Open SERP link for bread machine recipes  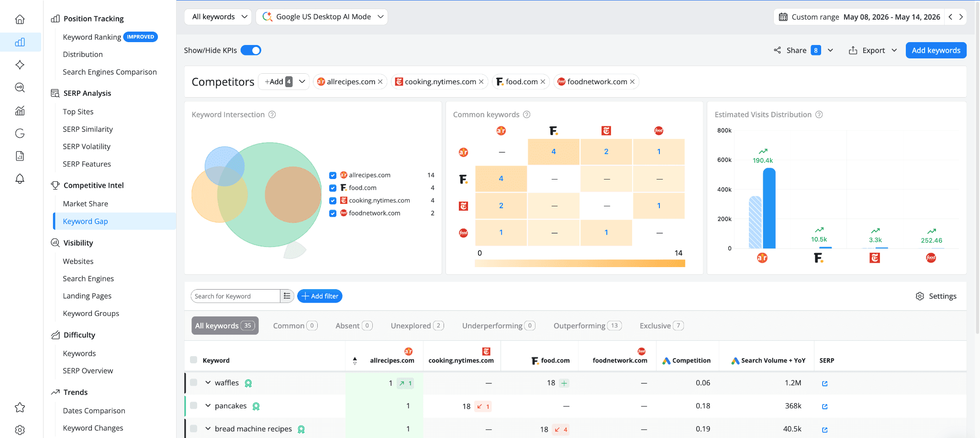point(824,429)
